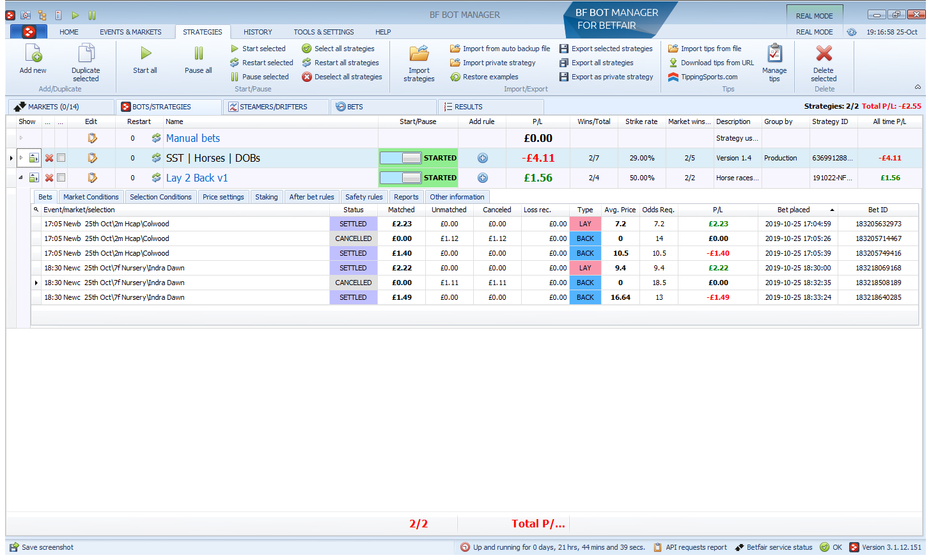
Task: Click tree structure icon in title toolbar
Action: pos(42,15)
